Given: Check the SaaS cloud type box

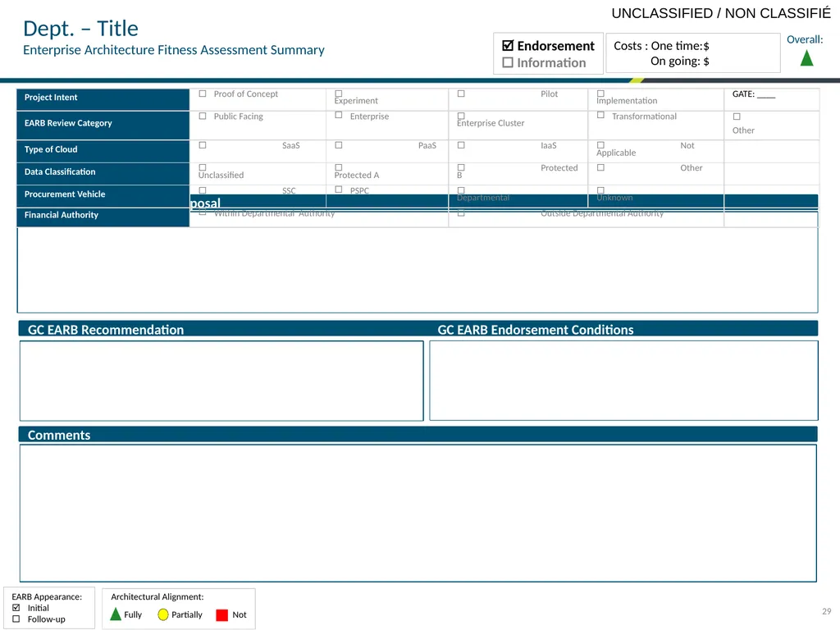Looking at the screenshot, I should pyautogui.click(x=203, y=145).
